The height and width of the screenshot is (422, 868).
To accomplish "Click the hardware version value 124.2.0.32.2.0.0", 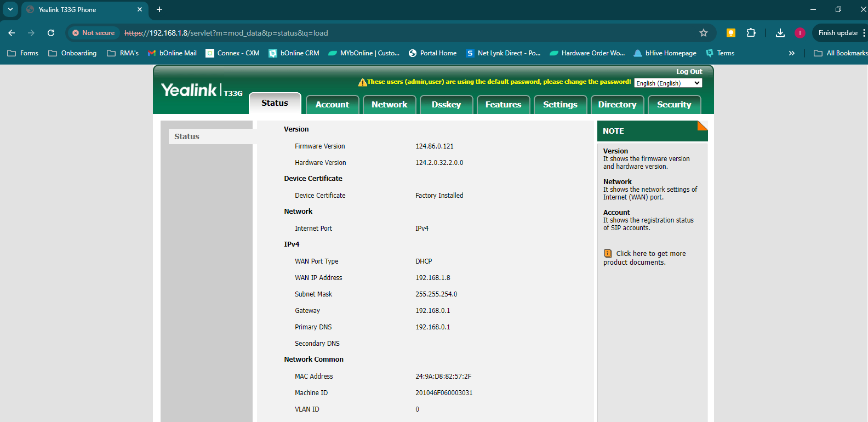I will 439,163.
